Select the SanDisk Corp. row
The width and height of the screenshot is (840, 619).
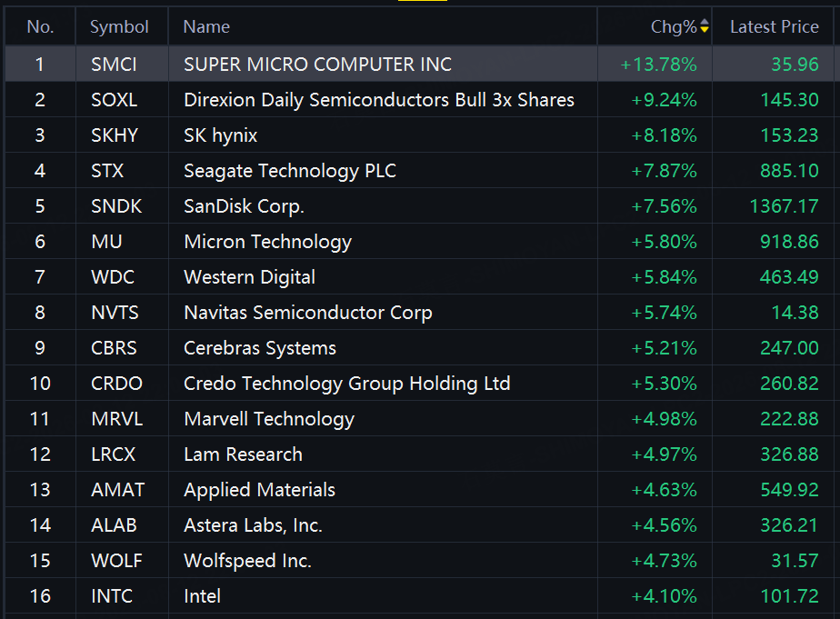419,206
